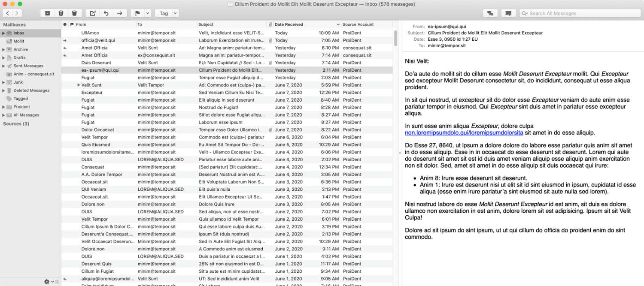644x286 pixels.
Task: Expand the Sent Messages mailbox
Action: click(x=3, y=66)
